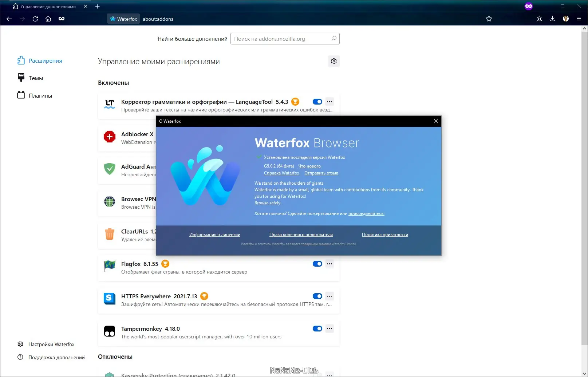Image resolution: width=588 pixels, height=377 pixels.
Task: Open the hamburger application menu
Action: point(579,19)
